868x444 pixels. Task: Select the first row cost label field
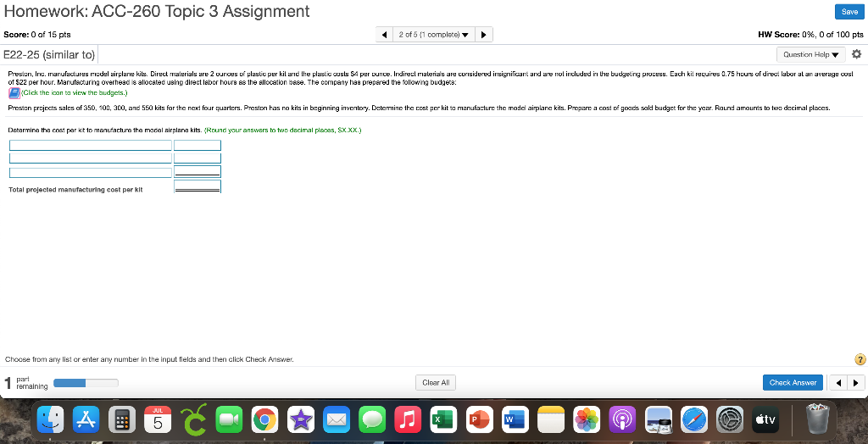(x=90, y=146)
